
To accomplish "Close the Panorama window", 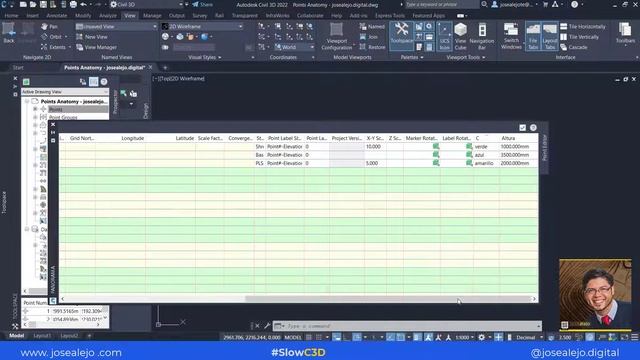I will (53, 124).
